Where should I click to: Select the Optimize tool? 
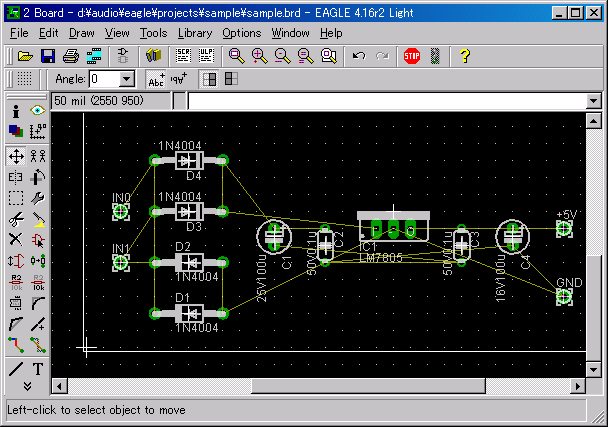38,324
